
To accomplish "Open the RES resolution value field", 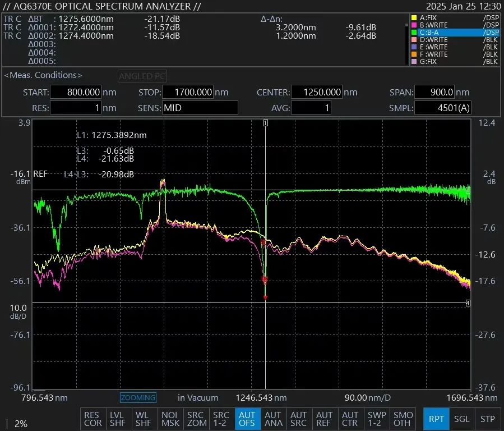I will (x=76, y=108).
